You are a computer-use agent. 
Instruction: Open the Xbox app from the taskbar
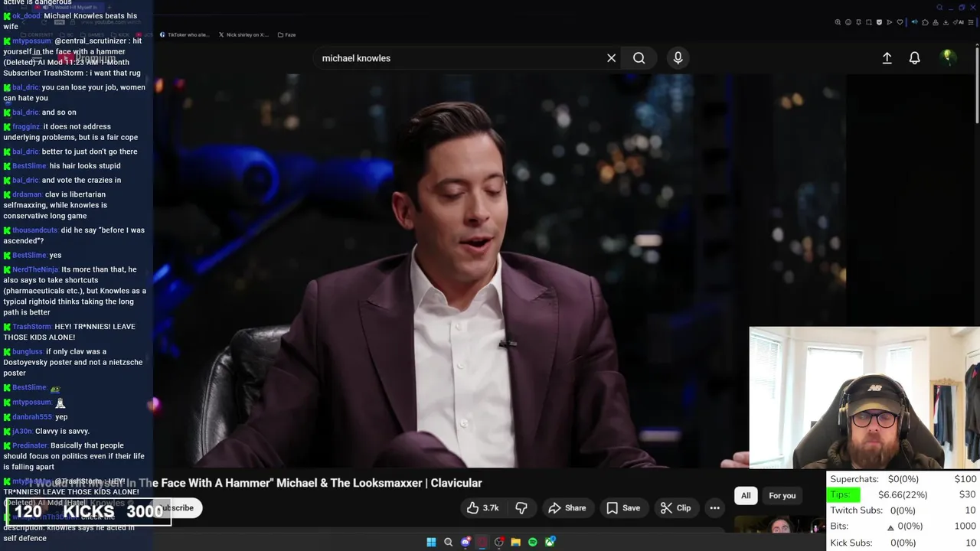[550, 542]
